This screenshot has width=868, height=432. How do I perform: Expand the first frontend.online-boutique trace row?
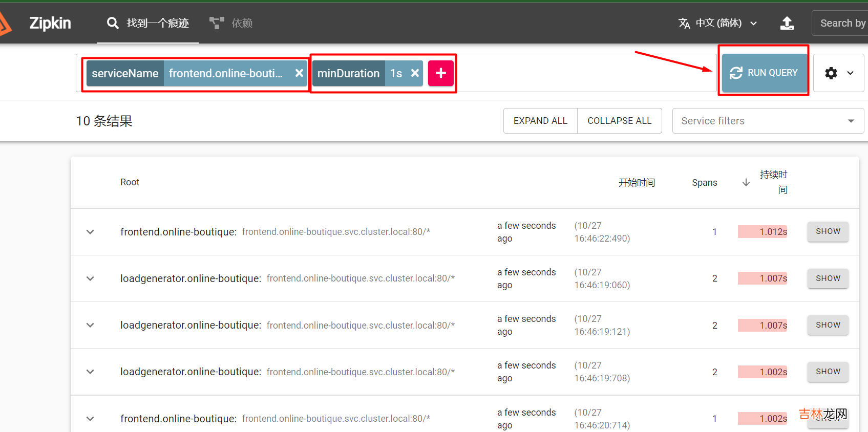[90, 232]
